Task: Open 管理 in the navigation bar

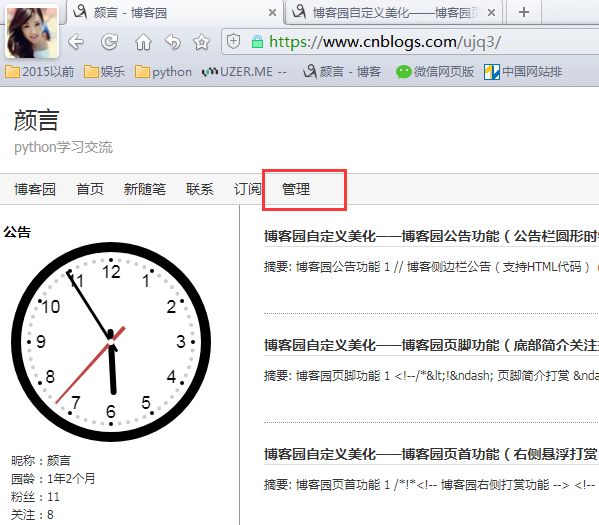Action: 296,189
